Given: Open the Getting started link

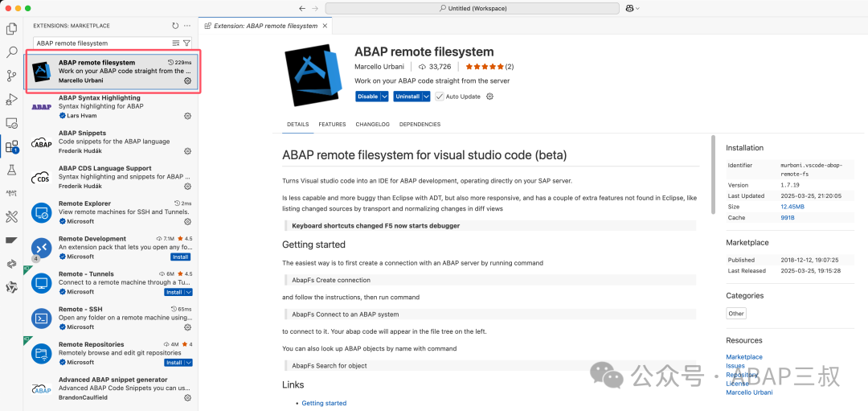Looking at the screenshot, I should coord(324,403).
